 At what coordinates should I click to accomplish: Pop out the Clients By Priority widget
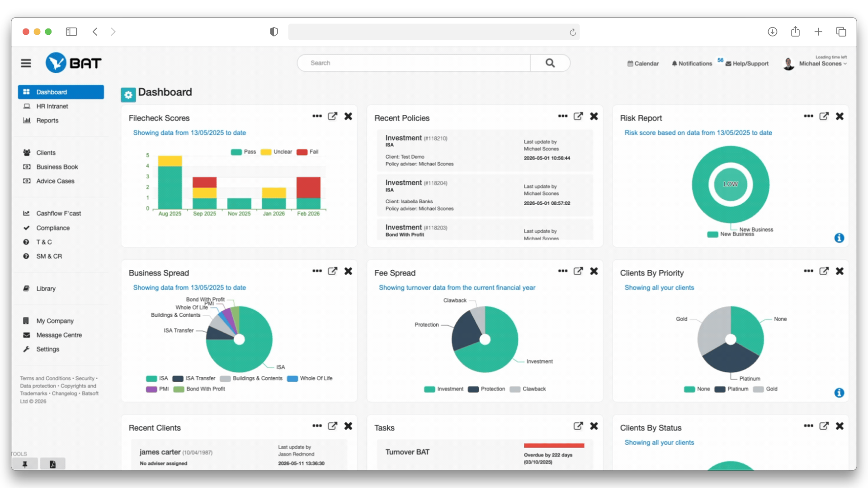click(824, 271)
